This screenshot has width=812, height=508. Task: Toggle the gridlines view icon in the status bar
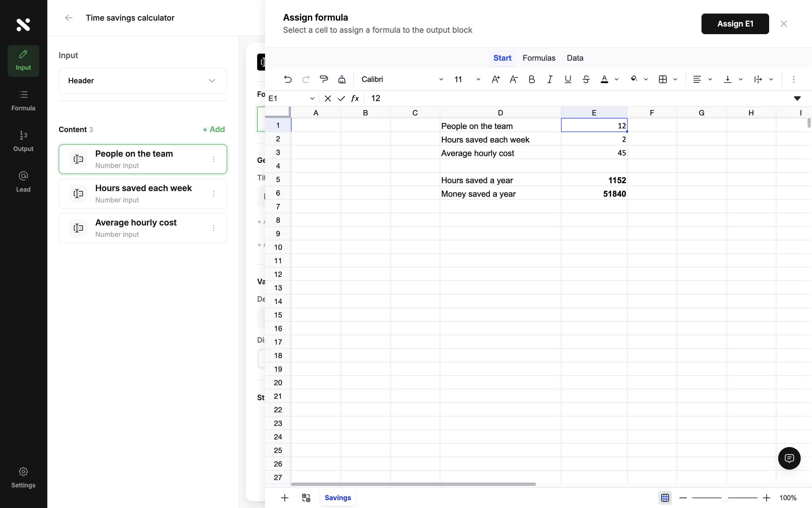(665, 498)
